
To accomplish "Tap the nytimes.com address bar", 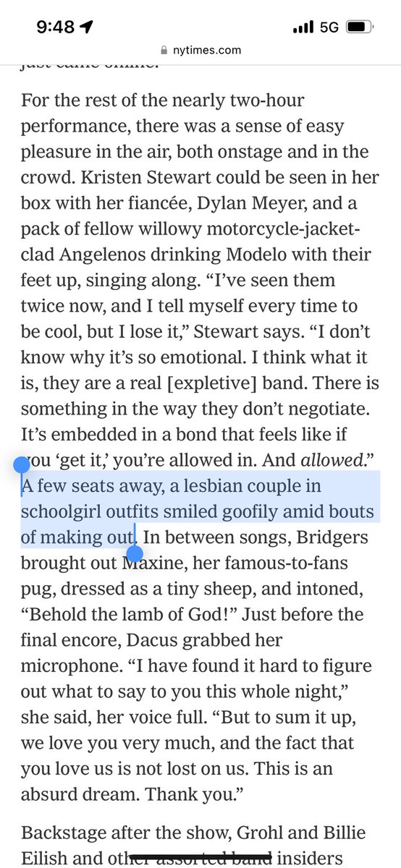I will pos(200,51).
